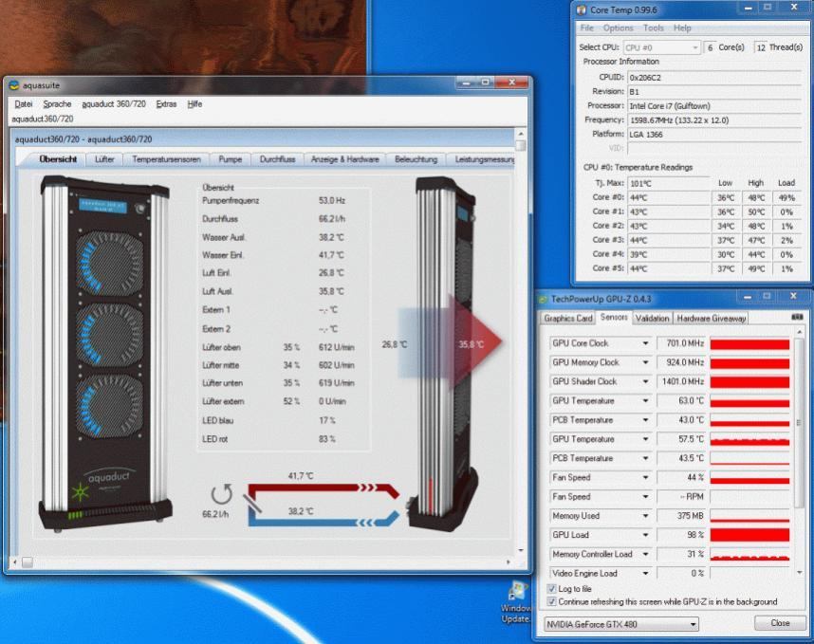Click aquasuite horizontal scrollbar right arrow
This screenshot has width=814, height=644.
coord(509,562)
